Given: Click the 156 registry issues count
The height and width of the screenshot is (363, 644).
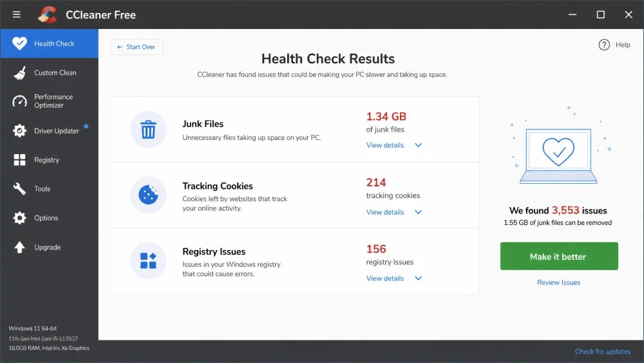Looking at the screenshot, I should tap(376, 249).
